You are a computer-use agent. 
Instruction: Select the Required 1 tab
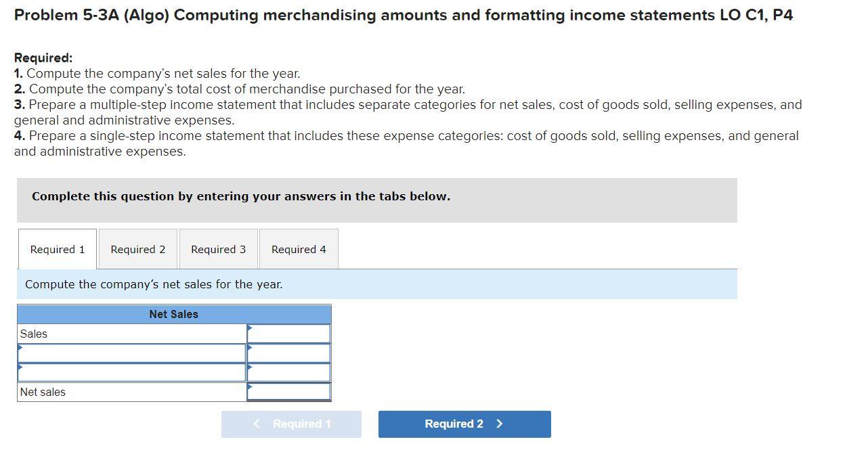point(57,249)
